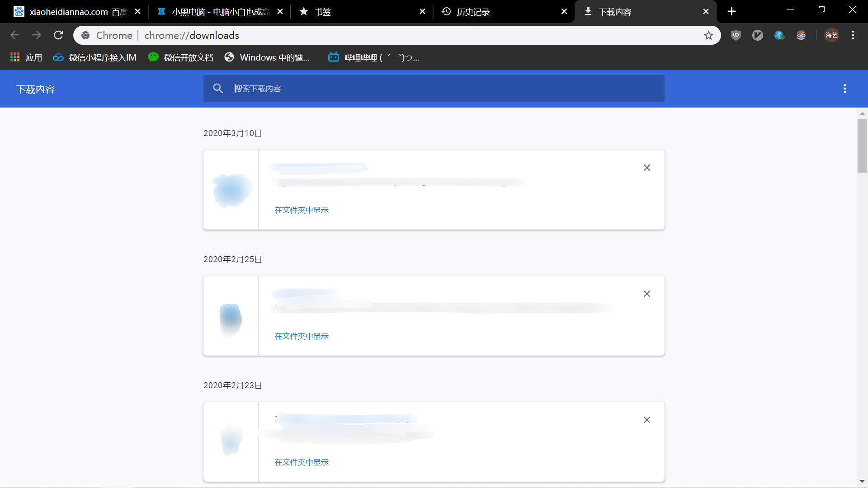Remove the 2020年2月23日 download entry
This screenshot has width=868, height=488.
coord(647,420)
